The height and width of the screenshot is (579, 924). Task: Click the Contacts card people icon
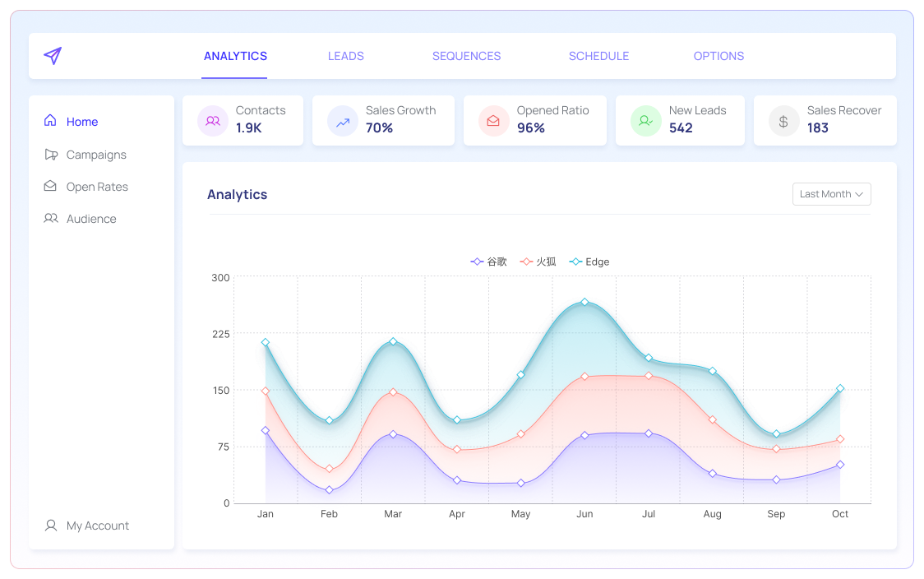click(x=212, y=121)
